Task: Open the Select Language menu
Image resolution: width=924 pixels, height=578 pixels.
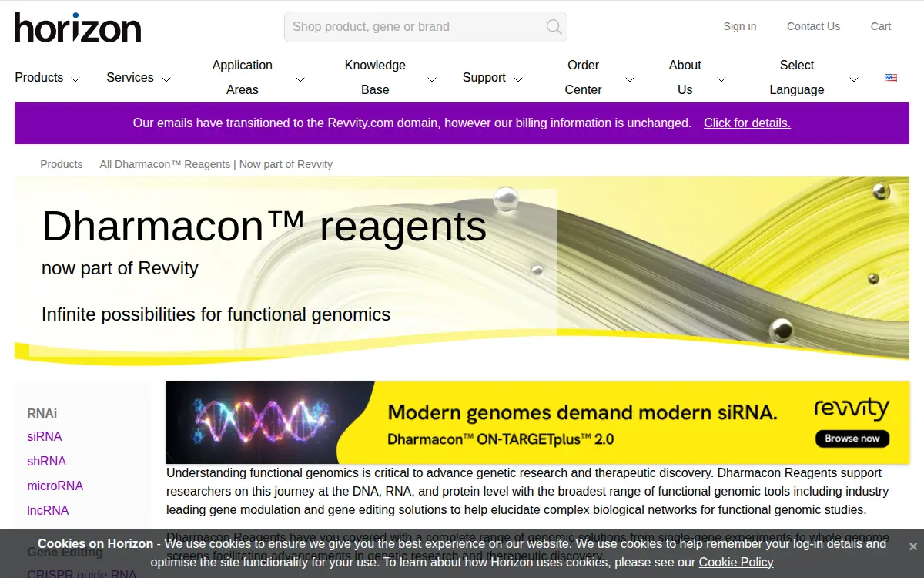Action: (797, 77)
